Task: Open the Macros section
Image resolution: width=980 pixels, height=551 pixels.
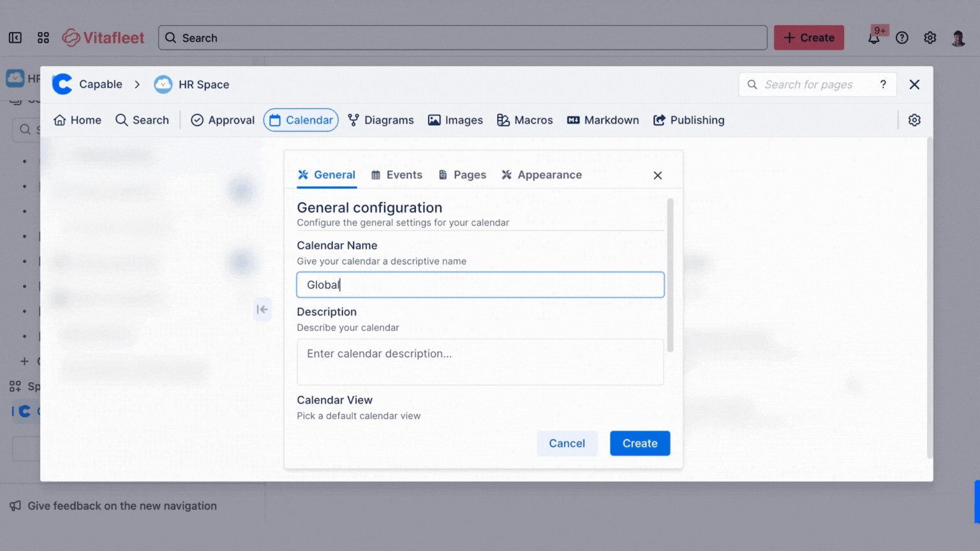Action: pos(524,120)
